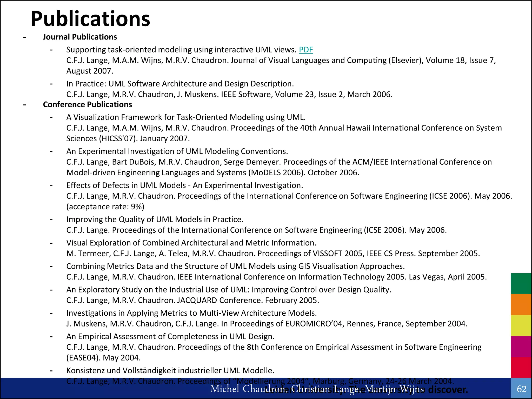Viewport: 532px width, 399px height.
Task: Click the Las Vegas, April 2005 citation line
Action: click(277, 277)
